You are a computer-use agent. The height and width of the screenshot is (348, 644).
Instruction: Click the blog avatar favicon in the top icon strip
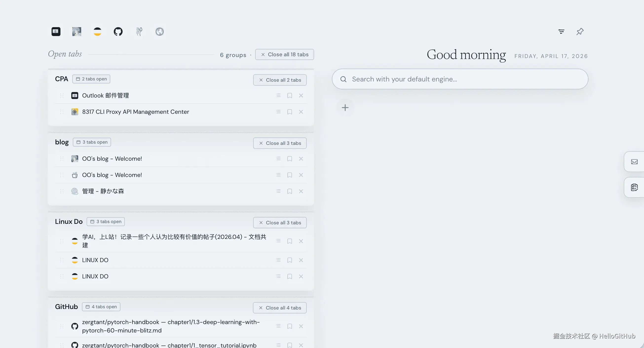(x=77, y=32)
